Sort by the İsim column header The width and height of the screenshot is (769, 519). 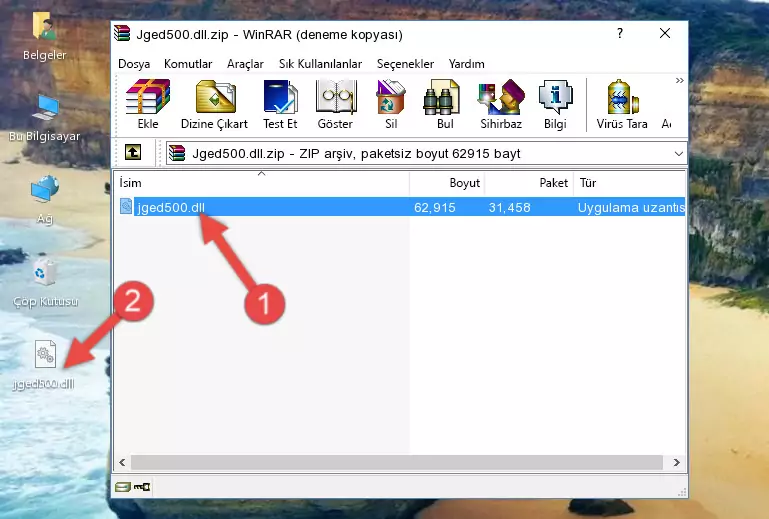click(x=262, y=183)
